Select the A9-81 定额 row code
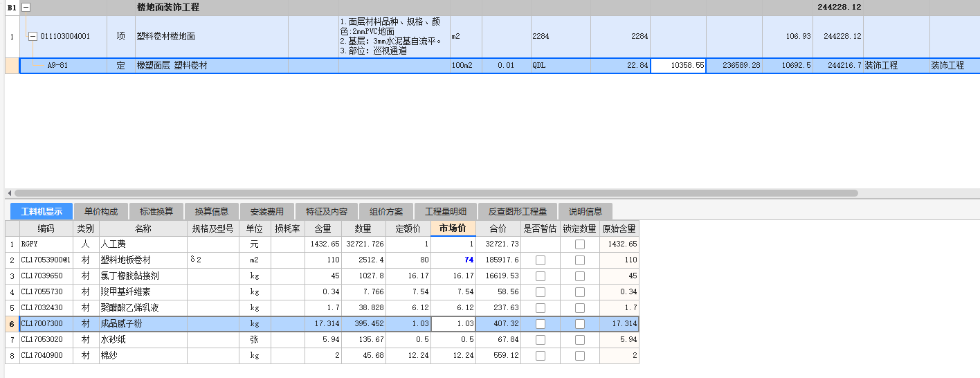 pos(57,66)
